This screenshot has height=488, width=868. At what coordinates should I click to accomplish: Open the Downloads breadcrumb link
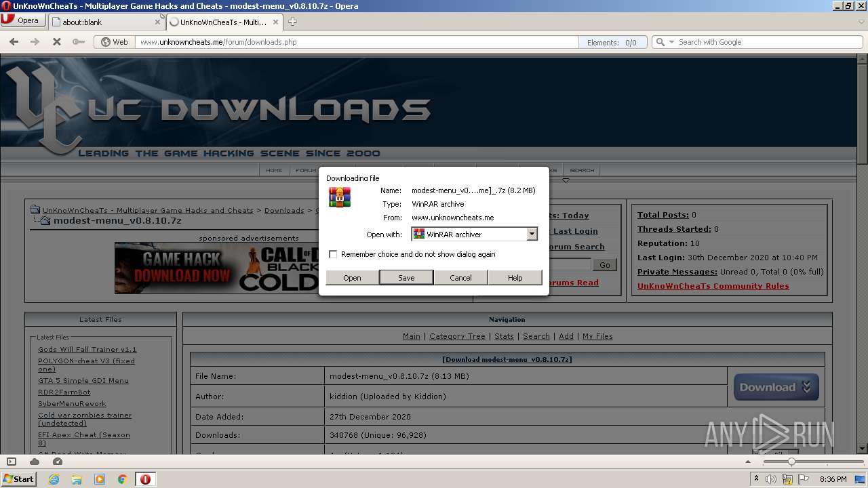pos(284,210)
